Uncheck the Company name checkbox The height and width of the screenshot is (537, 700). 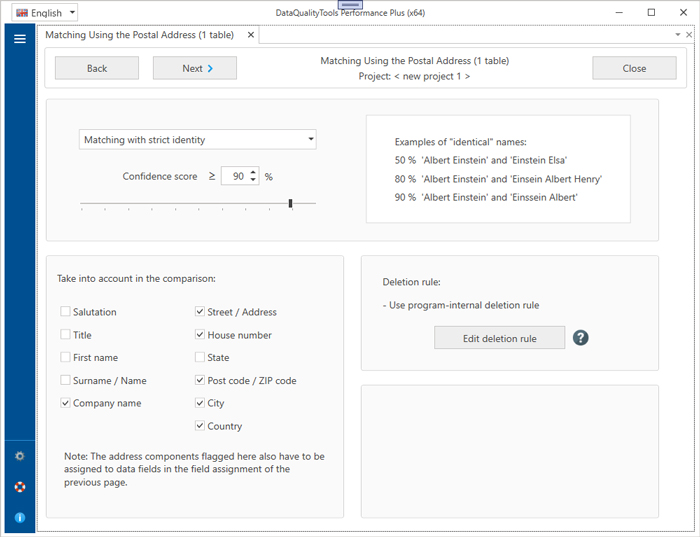click(x=65, y=403)
